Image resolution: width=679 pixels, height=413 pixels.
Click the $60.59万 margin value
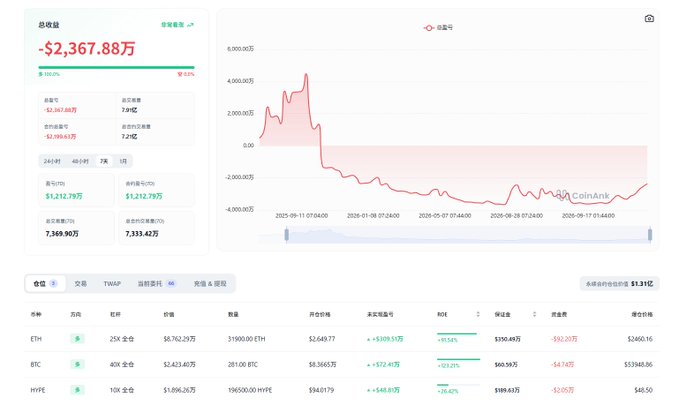pyautogui.click(x=506, y=365)
